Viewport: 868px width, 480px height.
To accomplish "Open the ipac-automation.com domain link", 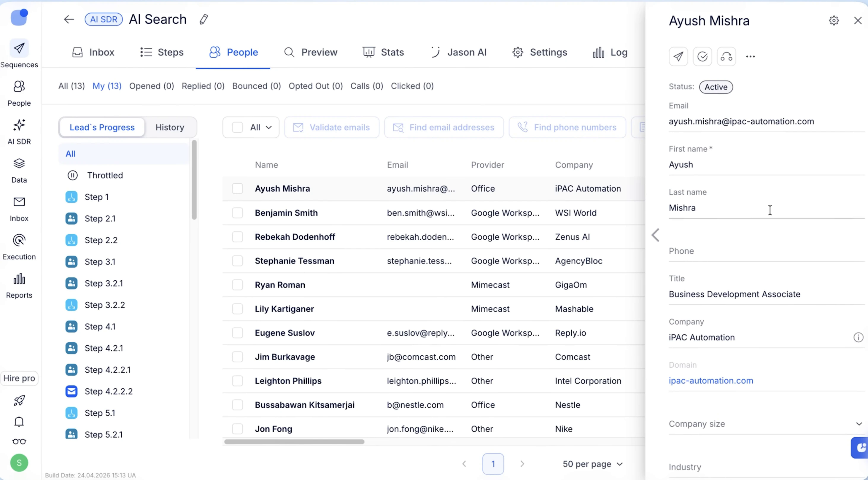I will point(711,380).
